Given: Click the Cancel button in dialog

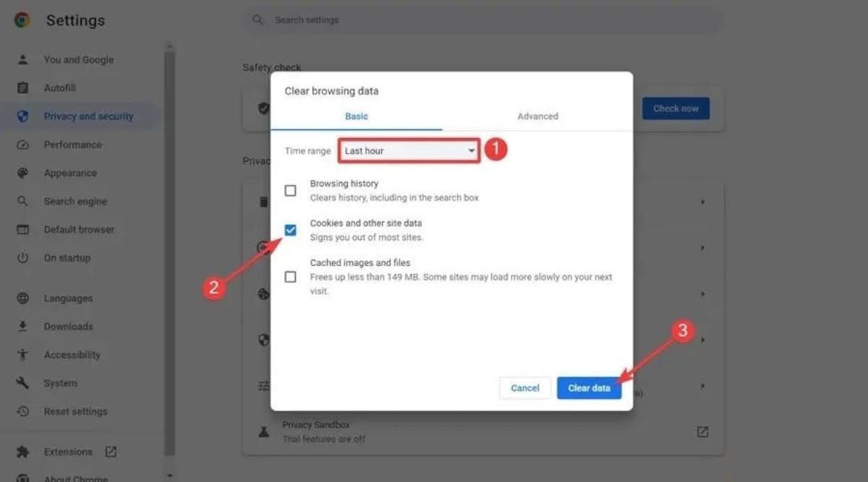Looking at the screenshot, I should click(x=525, y=388).
